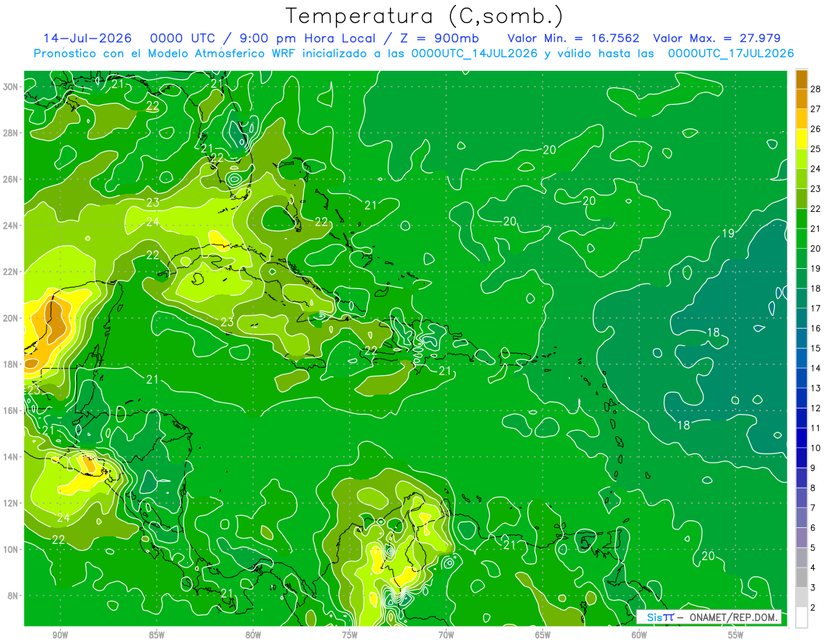This screenshot has width=834, height=644.
Task: Pick the purple legend swatch between 6 and 7
Action: pyautogui.click(x=801, y=518)
